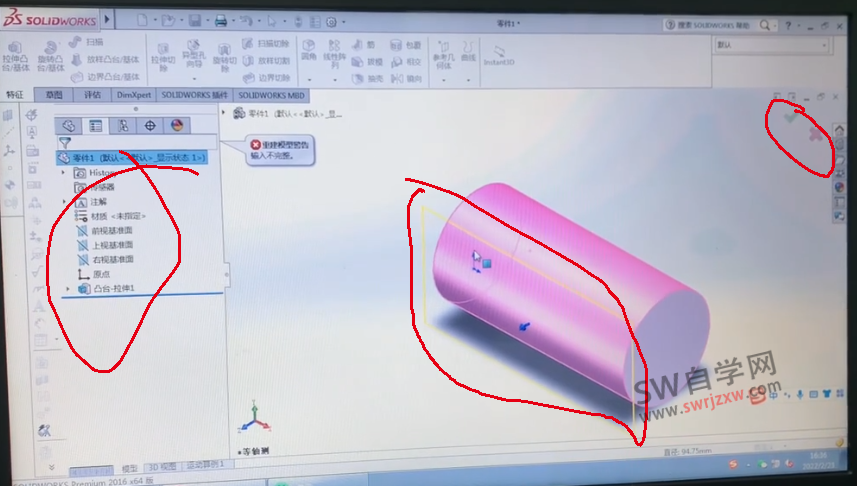Switch to the 草图 (Sketch) ribbon tab

pos(54,95)
